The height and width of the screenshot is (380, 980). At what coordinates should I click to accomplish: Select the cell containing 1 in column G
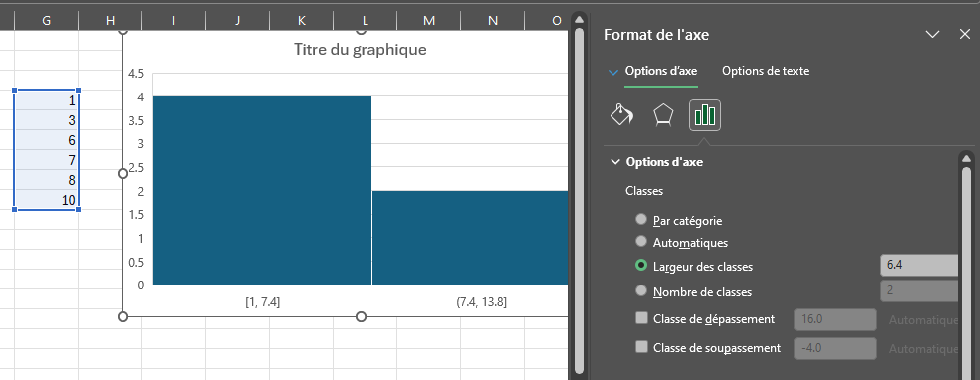tap(46, 100)
